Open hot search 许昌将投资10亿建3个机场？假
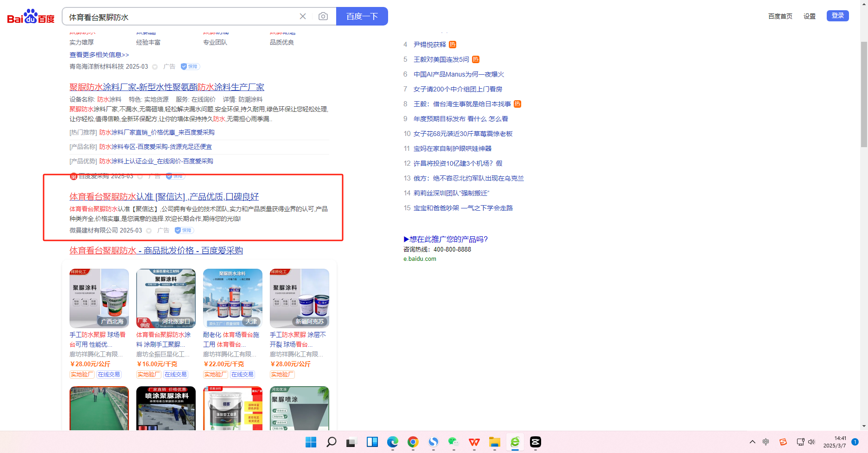Image resolution: width=868 pixels, height=453 pixels. click(458, 163)
